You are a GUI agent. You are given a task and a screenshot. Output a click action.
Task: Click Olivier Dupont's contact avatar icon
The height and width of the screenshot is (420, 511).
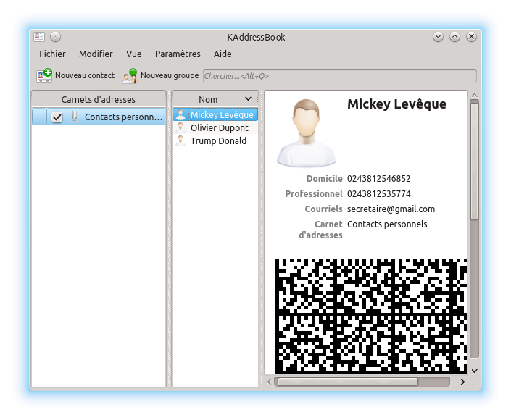180,127
